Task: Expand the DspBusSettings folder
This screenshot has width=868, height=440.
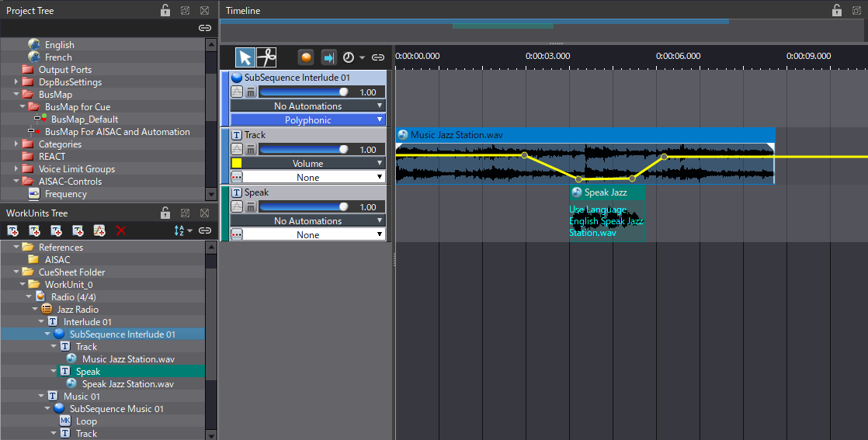Action: 16,82
